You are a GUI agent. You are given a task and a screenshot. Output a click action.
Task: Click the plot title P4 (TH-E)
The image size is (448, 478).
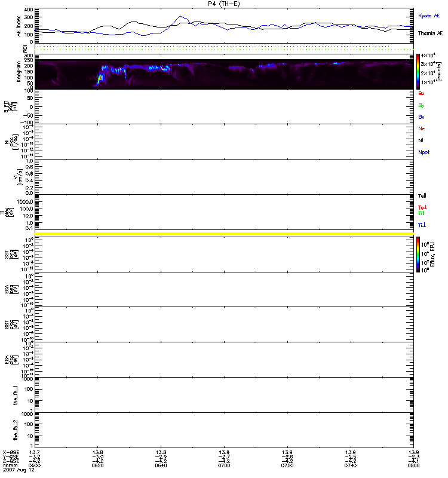click(223, 4)
